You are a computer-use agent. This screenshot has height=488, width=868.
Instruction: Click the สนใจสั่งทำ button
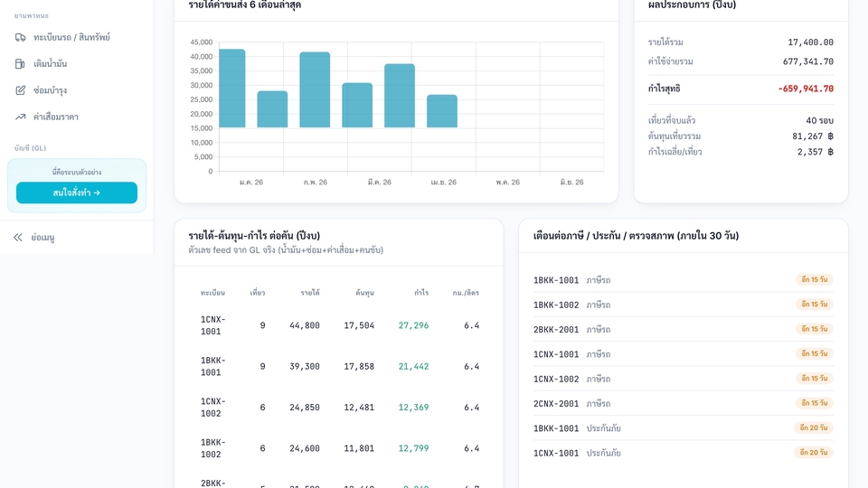tap(76, 192)
